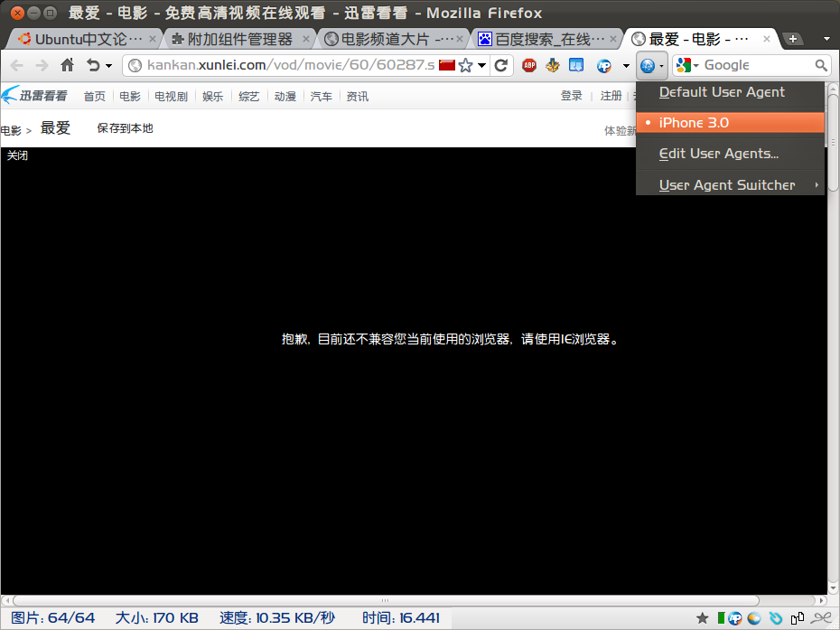
Task: Go to 首页 in site navigation
Action: [x=95, y=97]
